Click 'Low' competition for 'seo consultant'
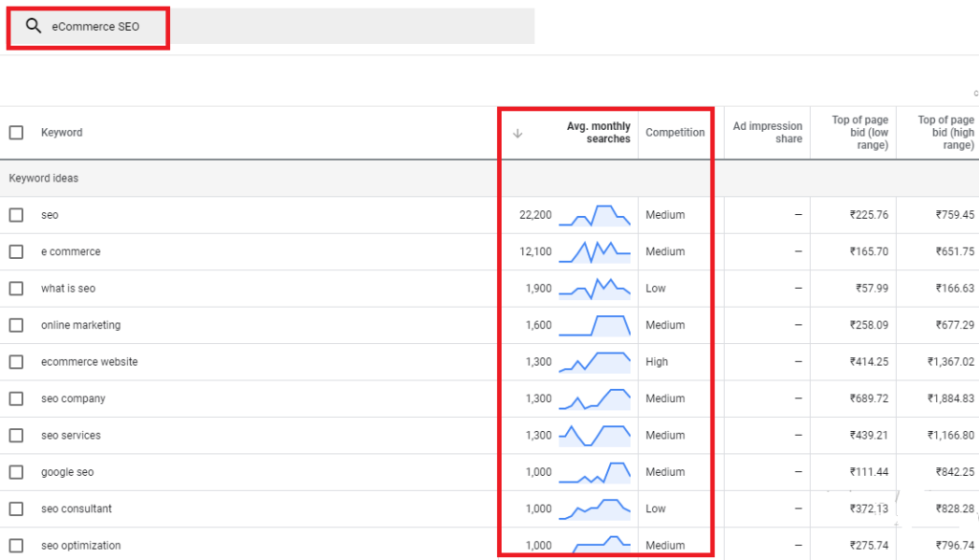The height and width of the screenshot is (560, 979). (656, 508)
